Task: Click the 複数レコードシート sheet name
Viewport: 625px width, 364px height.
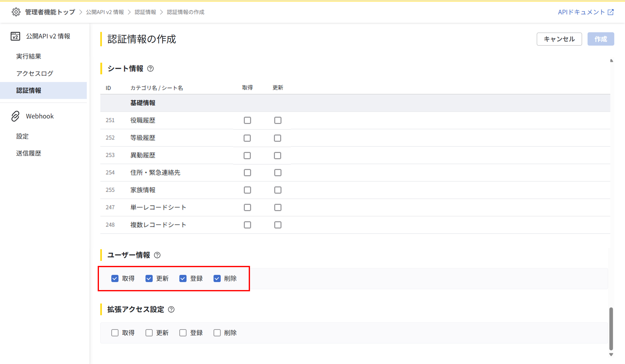Action: tap(158, 225)
